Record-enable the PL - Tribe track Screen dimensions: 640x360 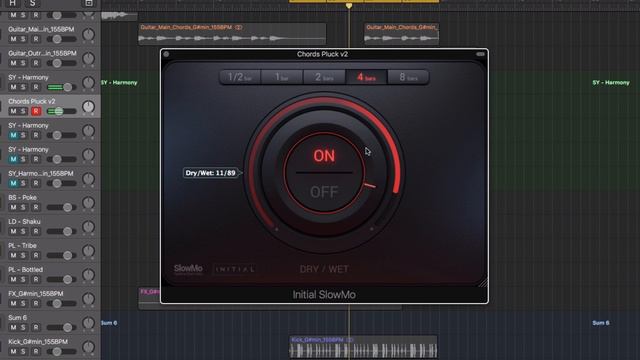[x=36, y=256]
